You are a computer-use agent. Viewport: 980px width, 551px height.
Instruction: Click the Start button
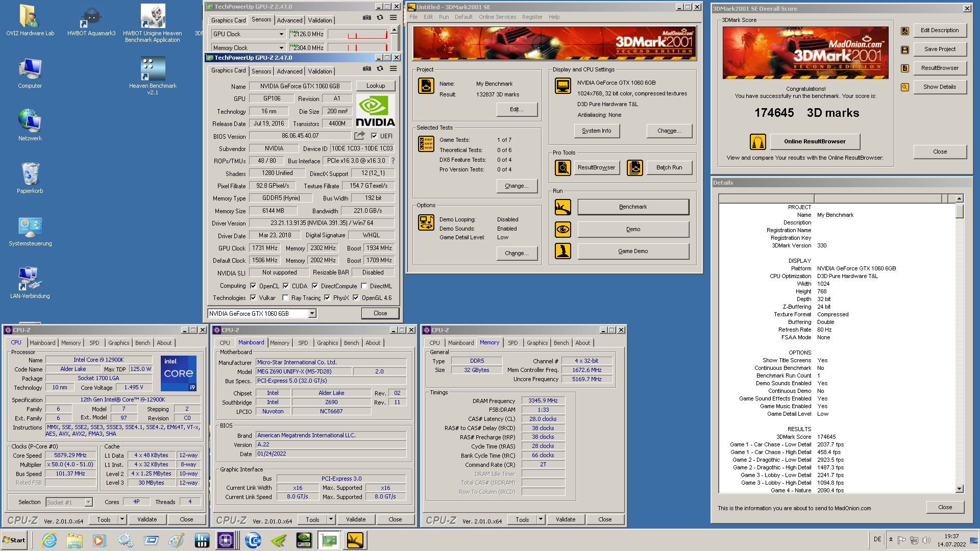(14, 540)
